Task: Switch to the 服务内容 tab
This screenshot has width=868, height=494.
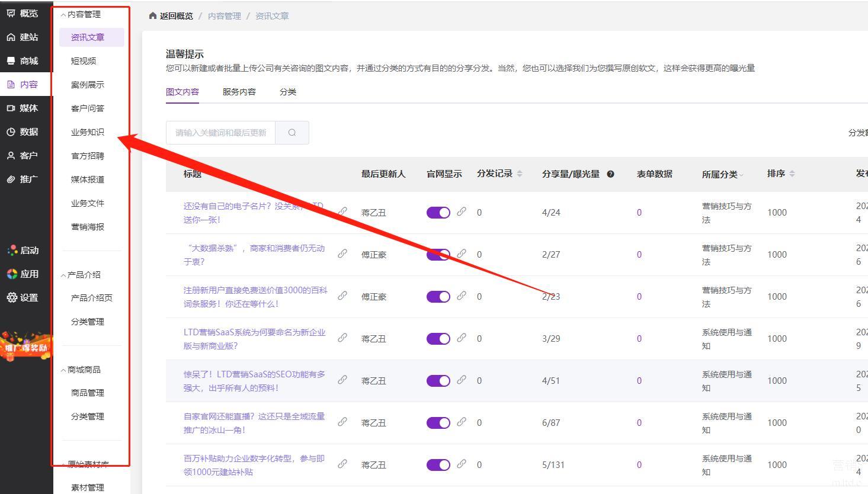Action: pos(239,92)
